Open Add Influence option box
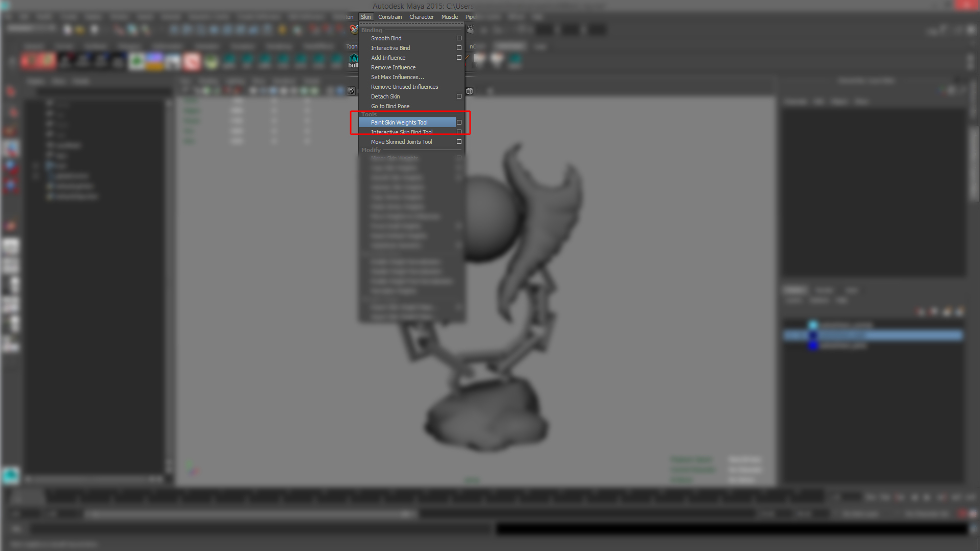This screenshot has height=551, width=980. [459, 58]
